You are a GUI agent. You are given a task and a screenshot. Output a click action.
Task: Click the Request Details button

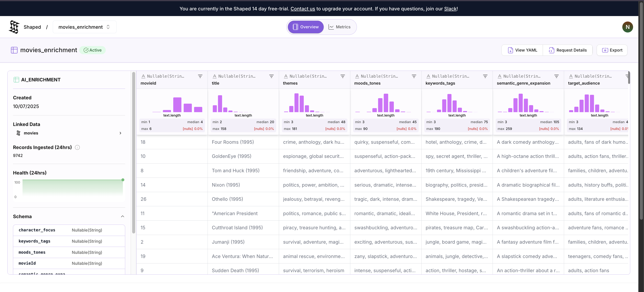click(567, 50)
